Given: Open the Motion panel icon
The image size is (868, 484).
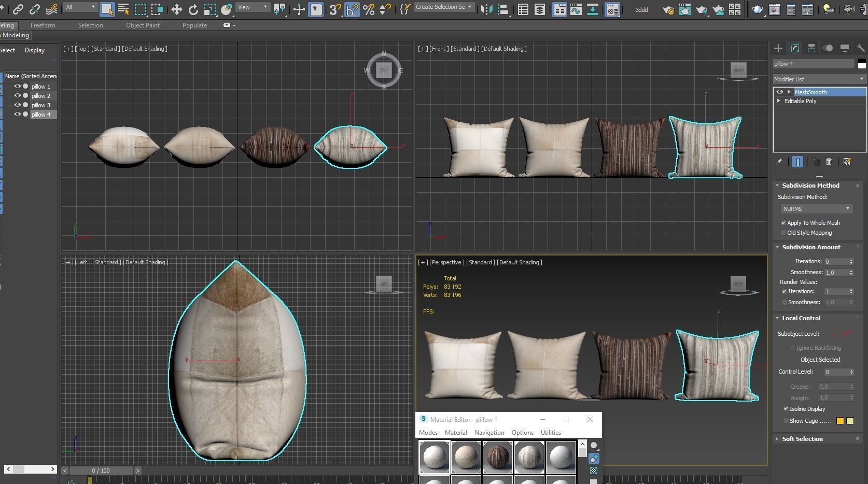Looking at the screenshot, I should (x=828, y=48).
